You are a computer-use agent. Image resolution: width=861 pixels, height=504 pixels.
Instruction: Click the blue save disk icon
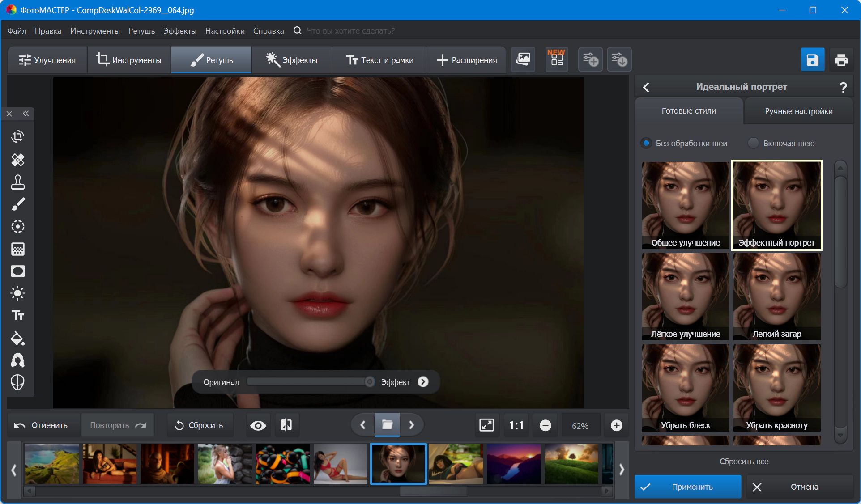(812, 60)
